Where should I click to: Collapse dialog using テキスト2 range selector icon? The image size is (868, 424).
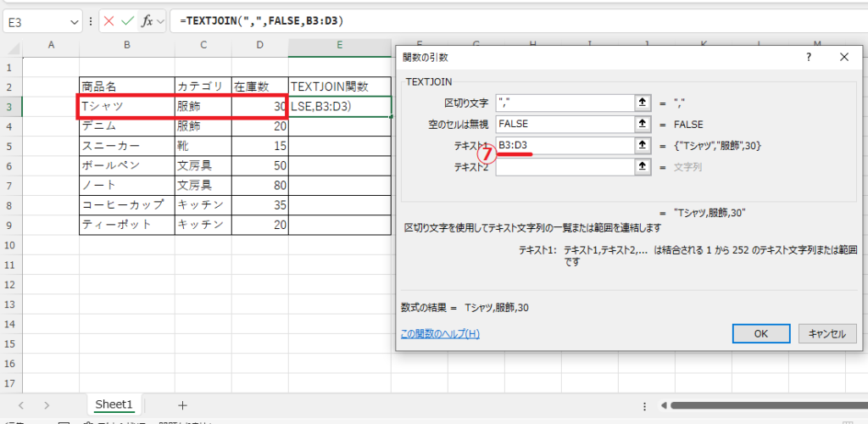pos(643,167)
